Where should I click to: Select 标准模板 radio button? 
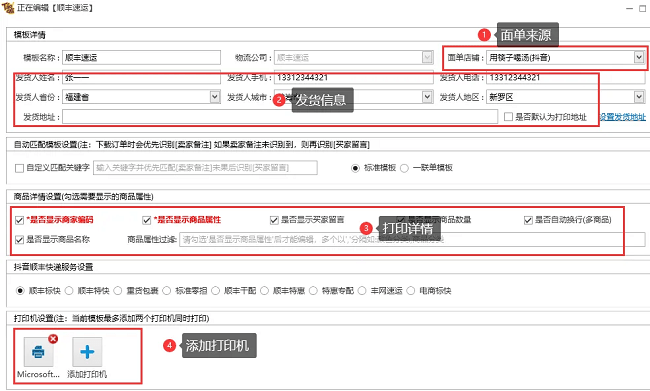(355, 168)
